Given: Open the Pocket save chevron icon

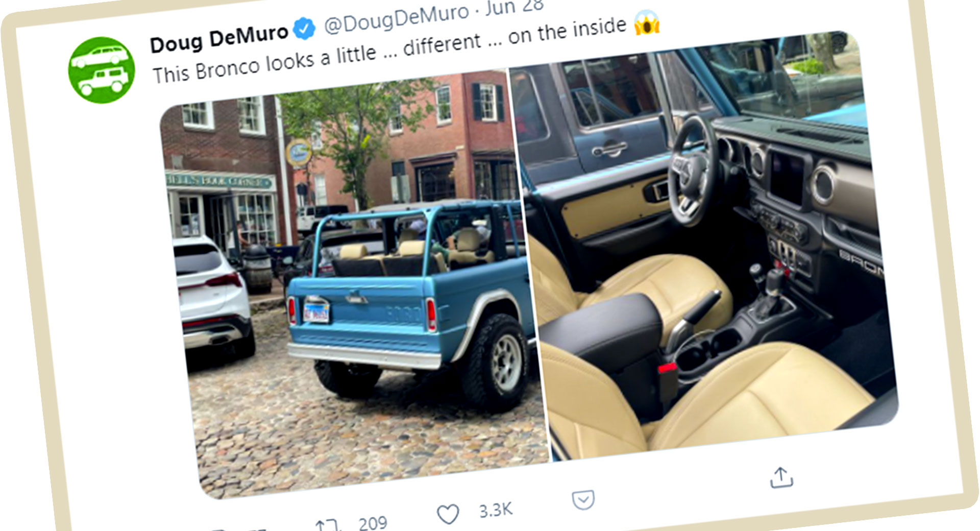Looking at the screenshot, I should (x=583, y=499).
